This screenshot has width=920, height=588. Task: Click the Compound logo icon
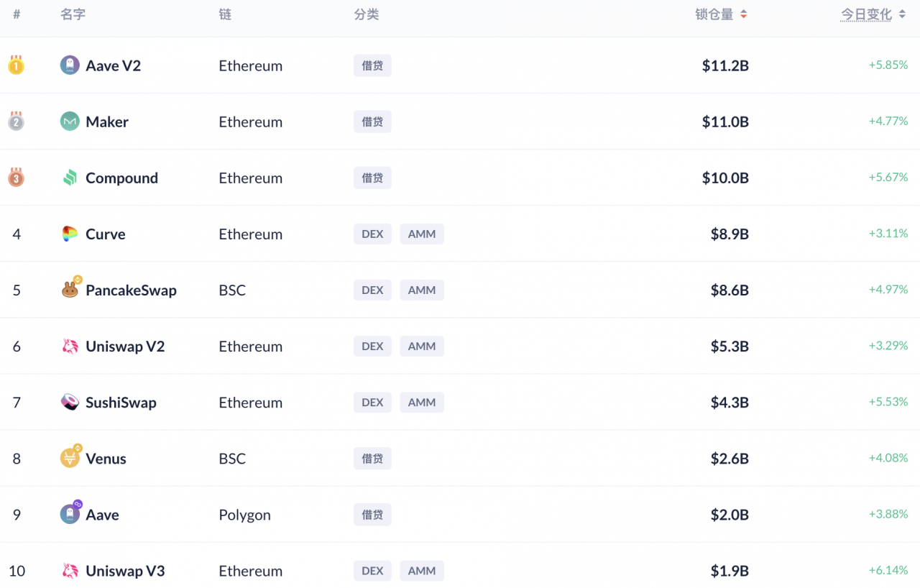coord(68,178)
